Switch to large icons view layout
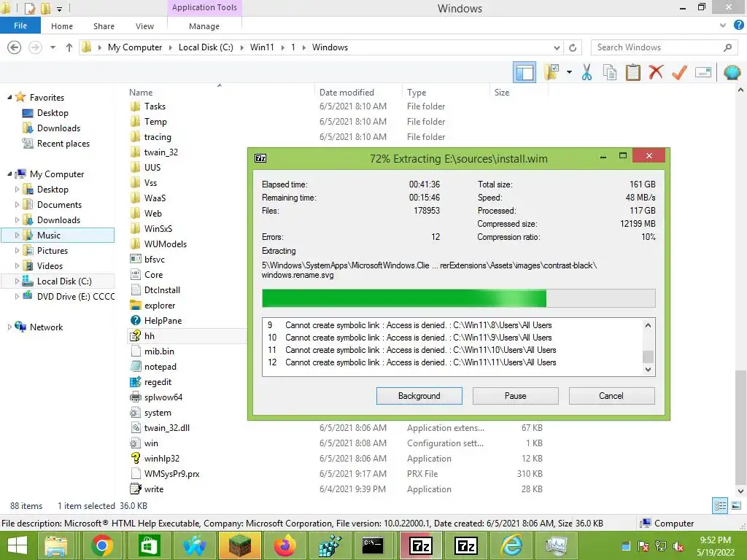 click(736, 506)
